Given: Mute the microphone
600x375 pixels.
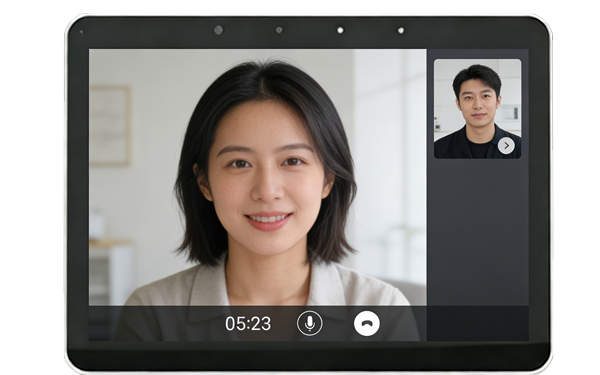Looking at the screenshot, I should point(310,323).
